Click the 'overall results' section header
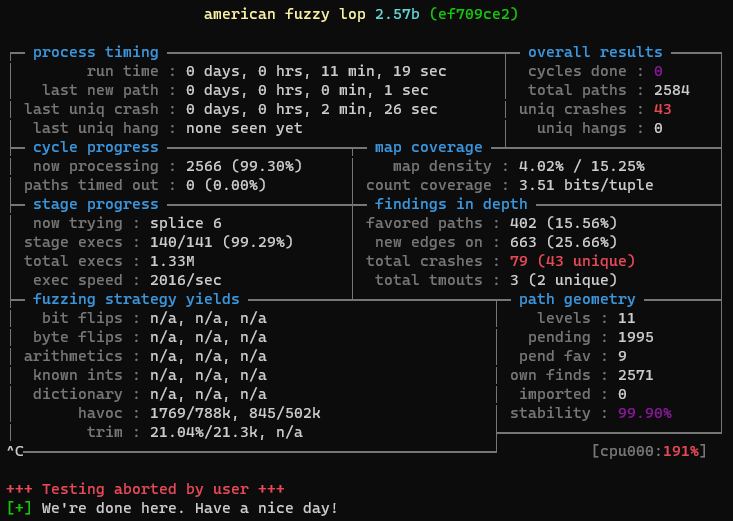This screenshot has width=733, height=521. click(595, 52)
